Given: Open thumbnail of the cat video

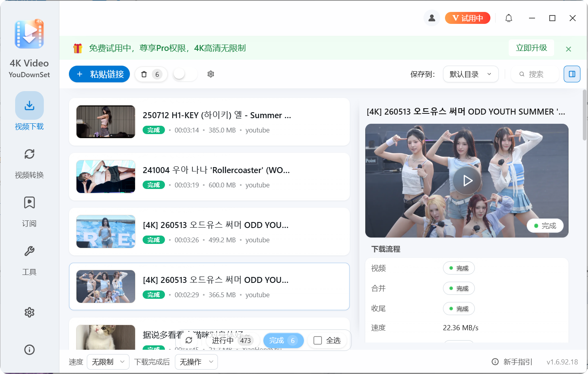Looking at the screenshot, I should pos(106,337).
